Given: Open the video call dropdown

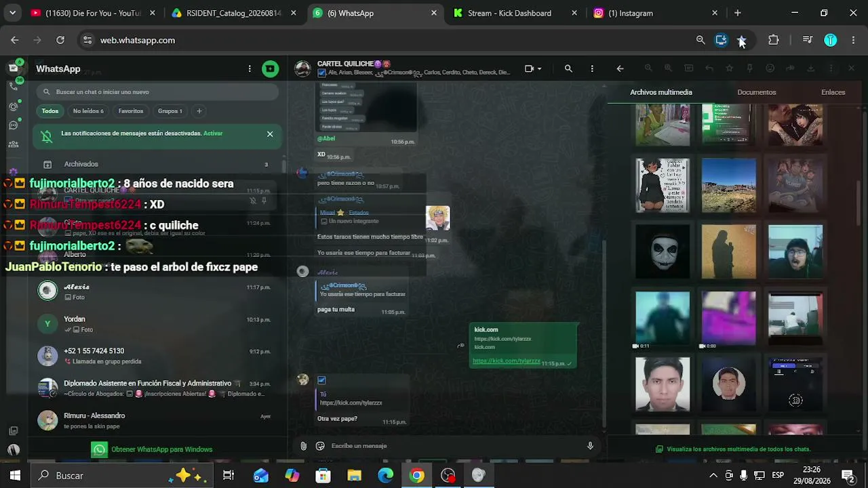Looking at the screenshot, I should click(533, 68).
